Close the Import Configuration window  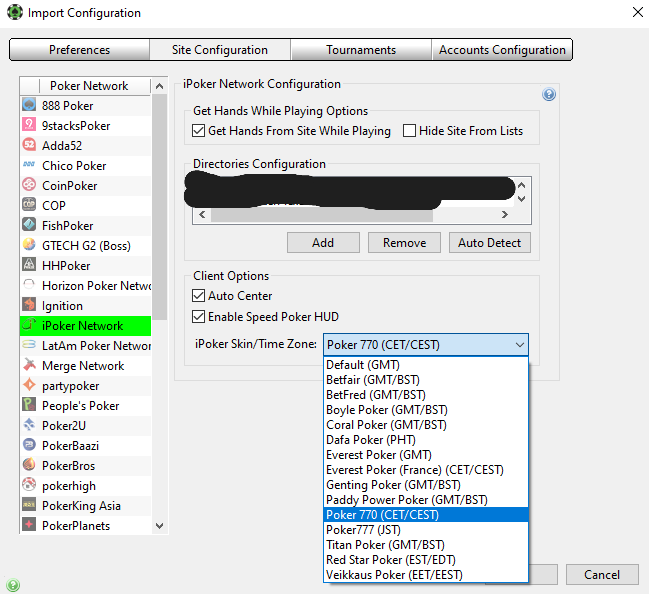(637, 12)
